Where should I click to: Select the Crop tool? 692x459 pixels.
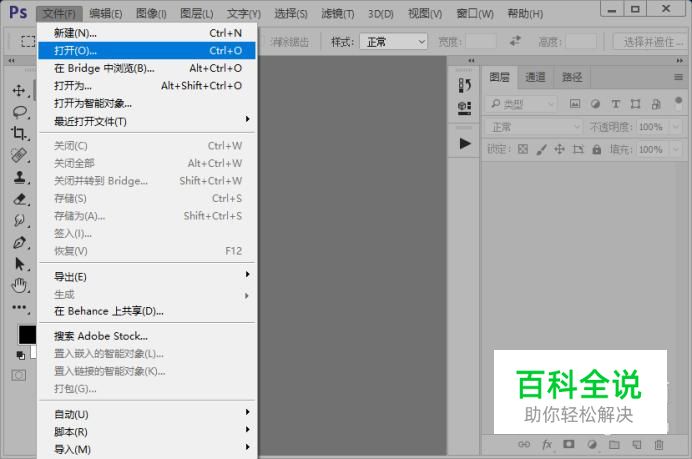click(x=19, y=133)
